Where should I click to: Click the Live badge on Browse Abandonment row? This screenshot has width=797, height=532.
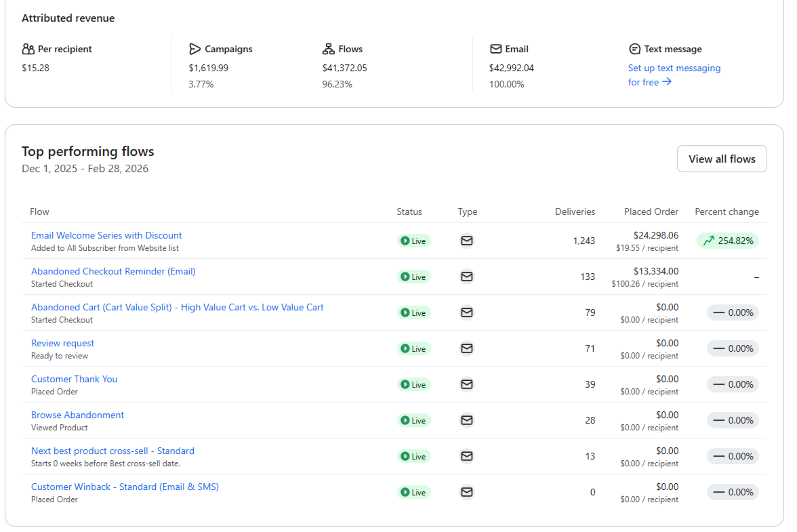coord(413,420)
